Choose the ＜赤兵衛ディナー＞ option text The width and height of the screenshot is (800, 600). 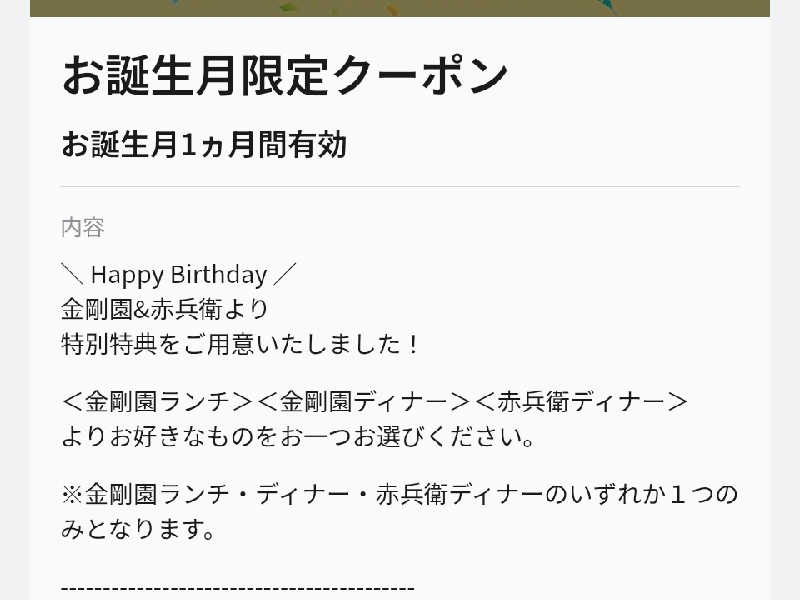580,402
